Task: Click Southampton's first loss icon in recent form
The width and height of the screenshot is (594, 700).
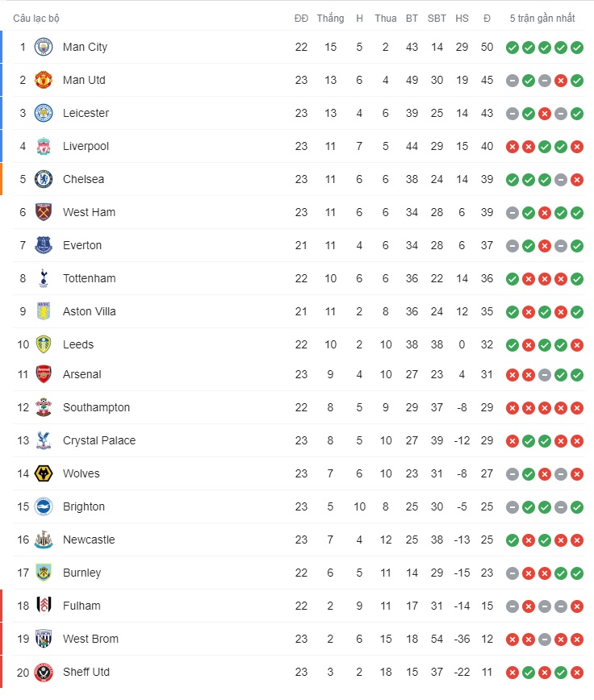Action: [x=512, y=407]
